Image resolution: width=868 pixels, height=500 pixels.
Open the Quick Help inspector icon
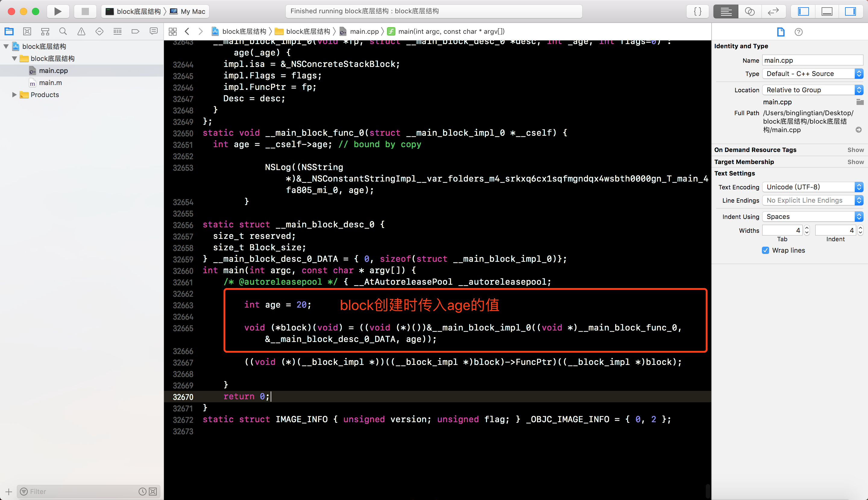click(798, 32)
